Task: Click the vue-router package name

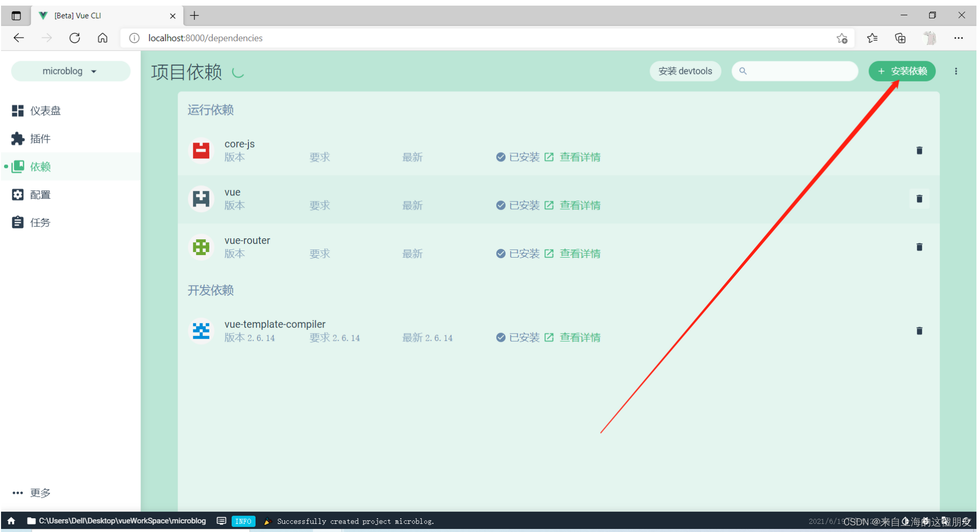Action: coord(247,240)
